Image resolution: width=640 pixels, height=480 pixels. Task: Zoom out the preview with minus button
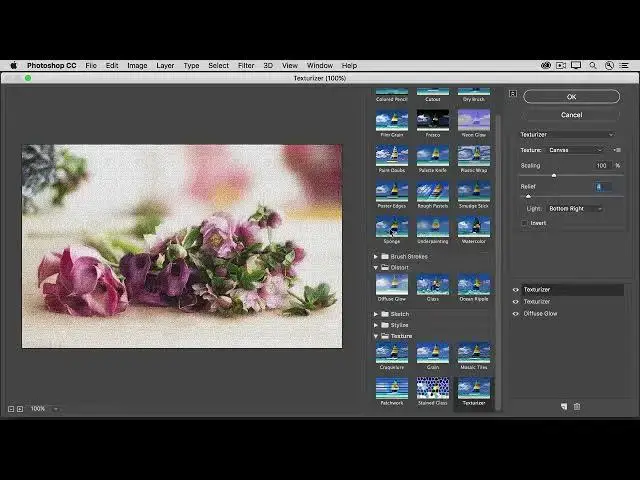click(x=11, y=409)
